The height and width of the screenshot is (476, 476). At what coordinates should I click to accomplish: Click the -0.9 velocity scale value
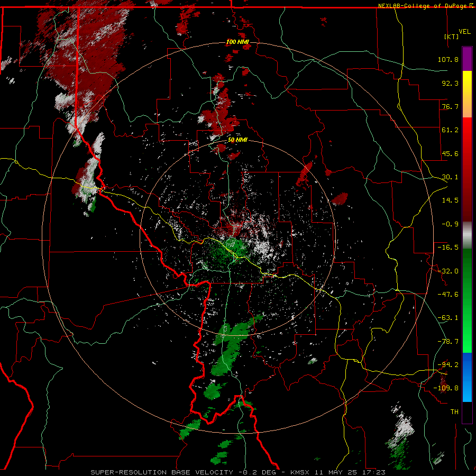pos(450,224)
